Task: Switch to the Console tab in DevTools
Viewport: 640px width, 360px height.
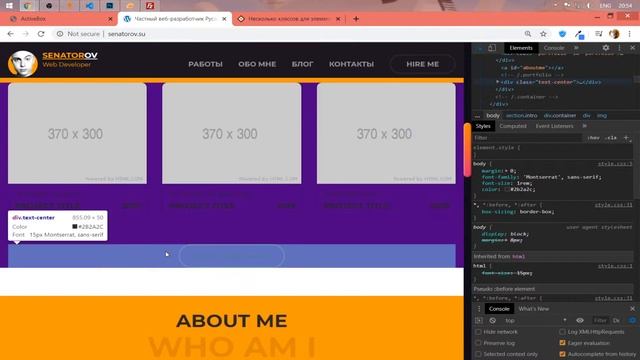Action: pos(554,48)
